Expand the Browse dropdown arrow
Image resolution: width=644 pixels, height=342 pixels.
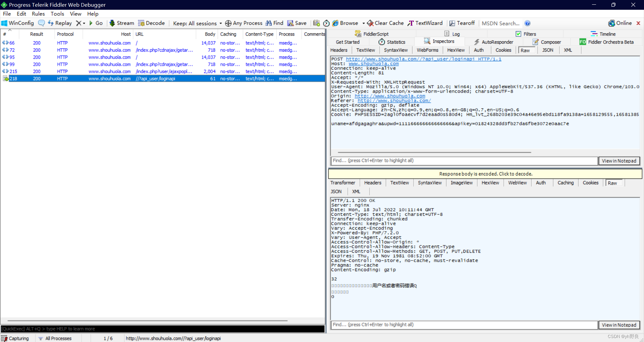pos(364,23)
